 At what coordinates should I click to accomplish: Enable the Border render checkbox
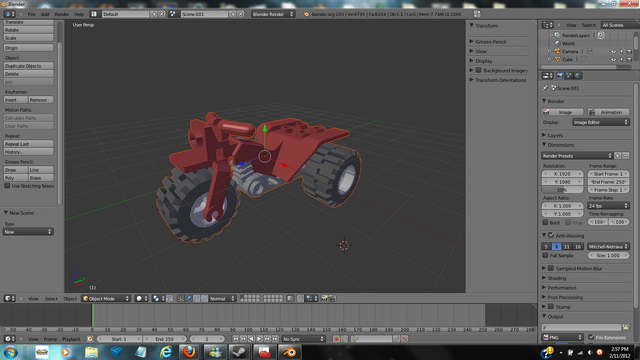pyautogui.click(x=545, y=222)
